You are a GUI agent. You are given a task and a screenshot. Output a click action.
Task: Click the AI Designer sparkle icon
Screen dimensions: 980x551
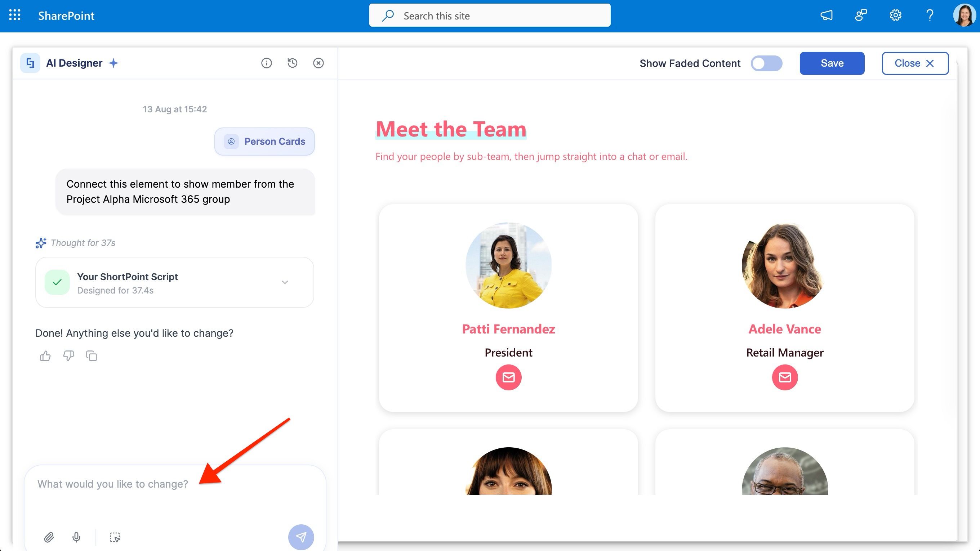click(113, 63)
